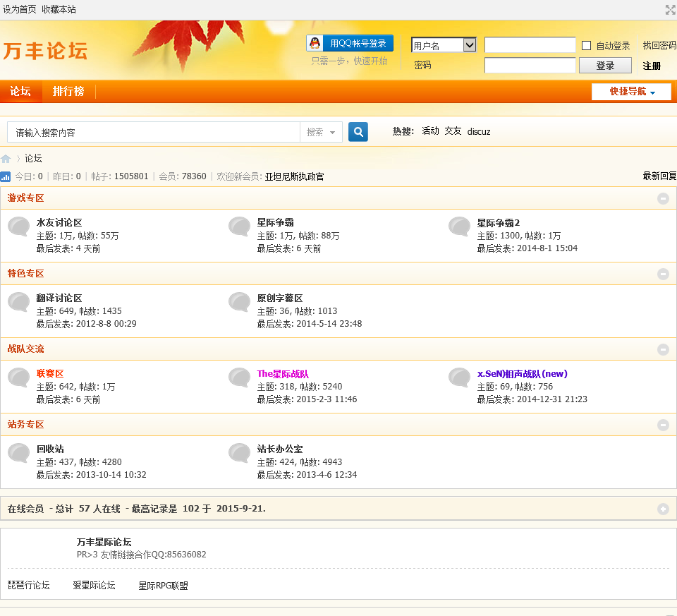Collapse the 游戏专区 section
This screenshot has width=677, height=616.
(663, 198)
